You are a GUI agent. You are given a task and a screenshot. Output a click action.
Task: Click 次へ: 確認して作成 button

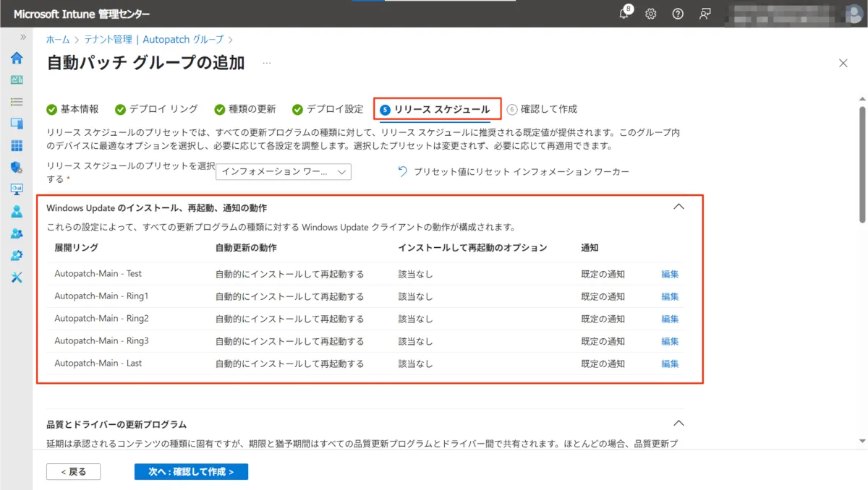click(x=191, y=471)
